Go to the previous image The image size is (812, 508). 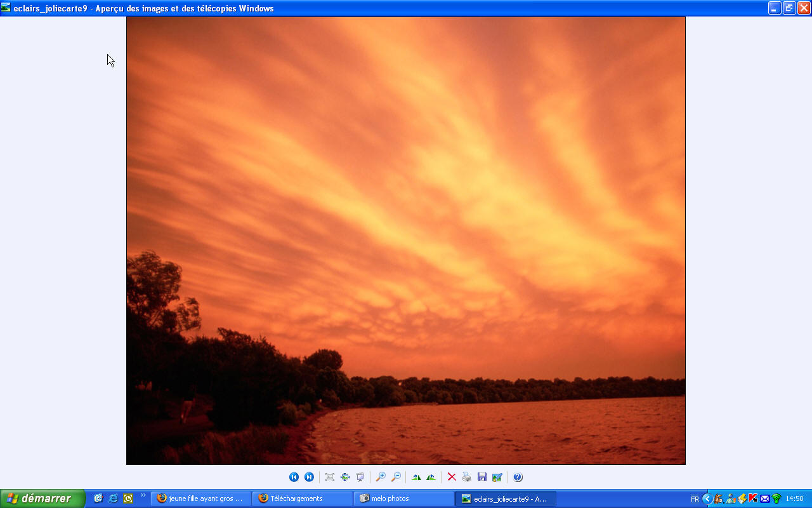[294, 477]
